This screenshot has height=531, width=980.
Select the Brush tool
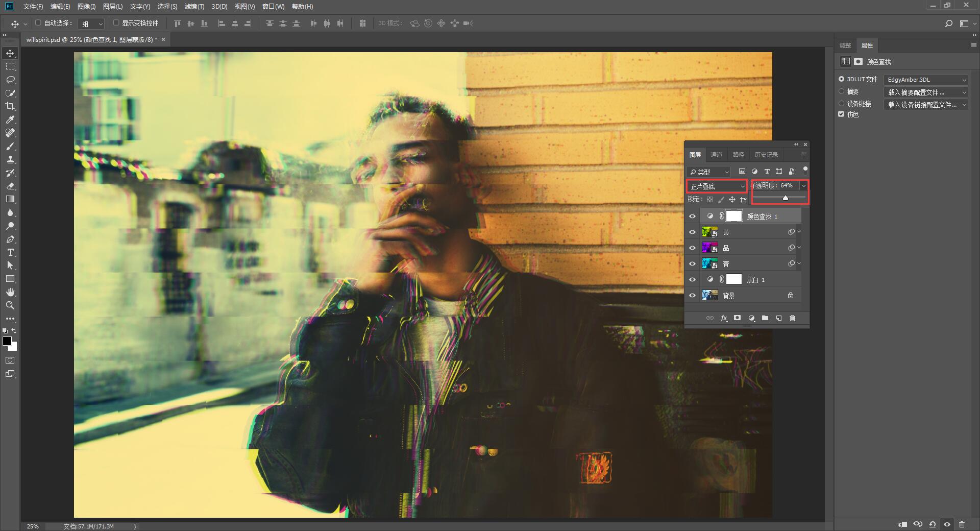10,146
